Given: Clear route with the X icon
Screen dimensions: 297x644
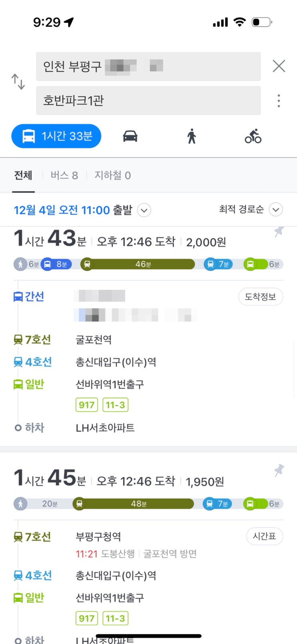Looking at the screenshot, I should (x=279, y=66).
